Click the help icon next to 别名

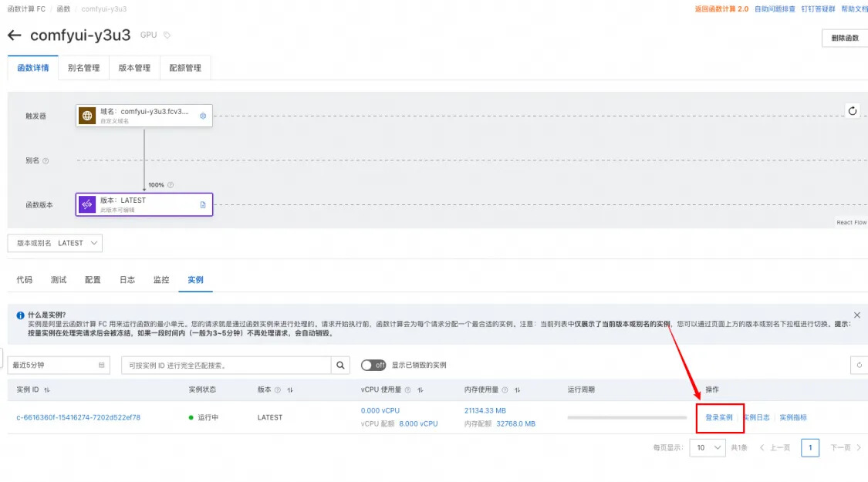click(46, 161)
